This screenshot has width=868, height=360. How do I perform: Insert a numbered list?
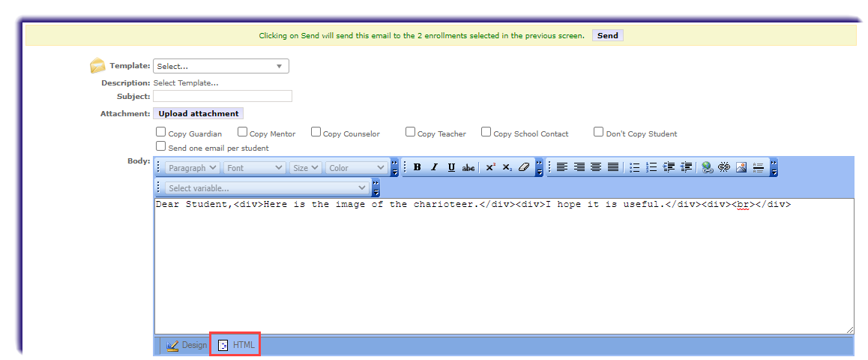[x=651, y=167]
